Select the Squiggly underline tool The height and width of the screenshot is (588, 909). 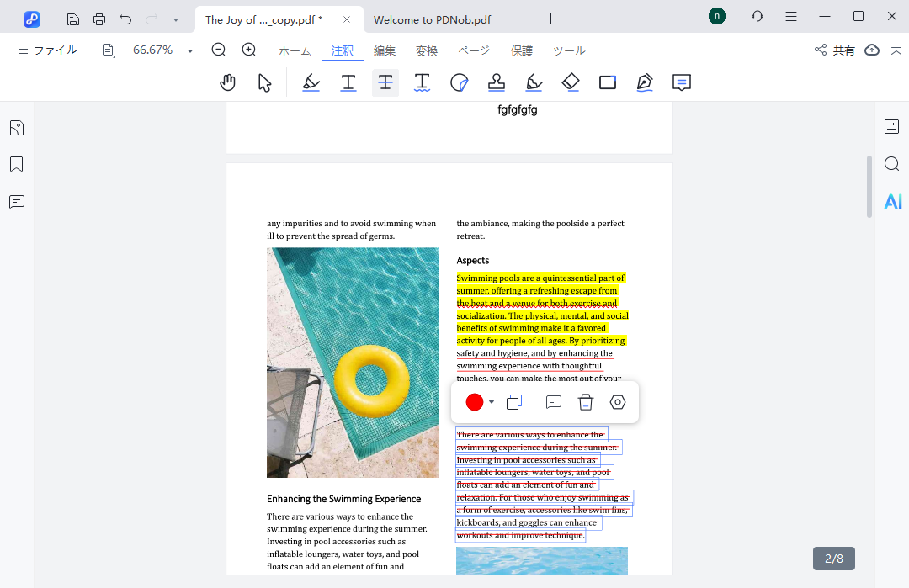tap(422, 82)
